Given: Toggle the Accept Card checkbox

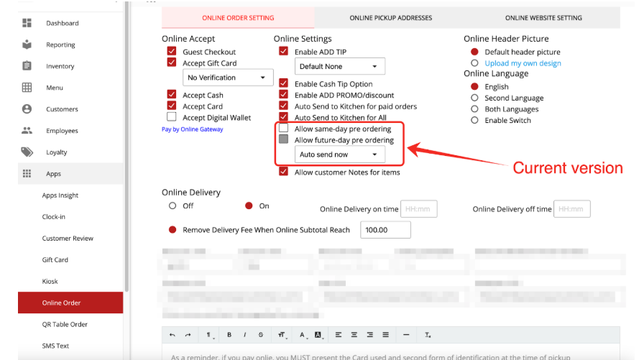Looking at the screenshot, I should click(172, 106).
